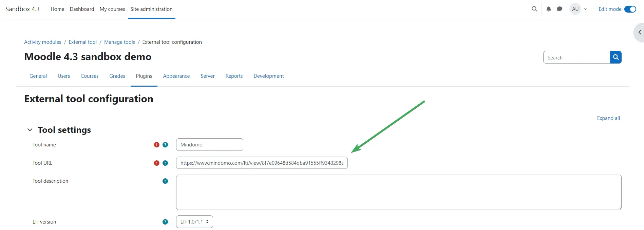Image resolution: width=644 pixels, height=230 pixels.
Task: Go to Manage tools breadcrumb link
Action: tap(119, 42)
